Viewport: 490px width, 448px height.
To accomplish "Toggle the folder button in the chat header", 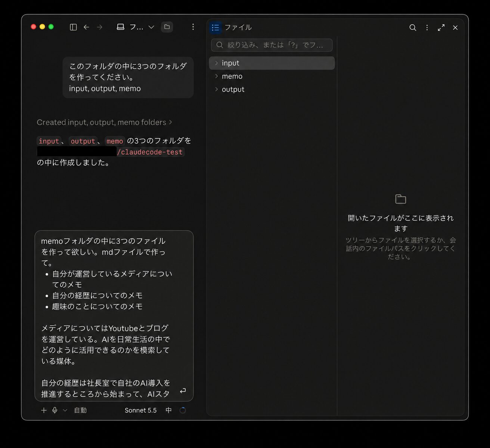I will (x=167, y=27).
